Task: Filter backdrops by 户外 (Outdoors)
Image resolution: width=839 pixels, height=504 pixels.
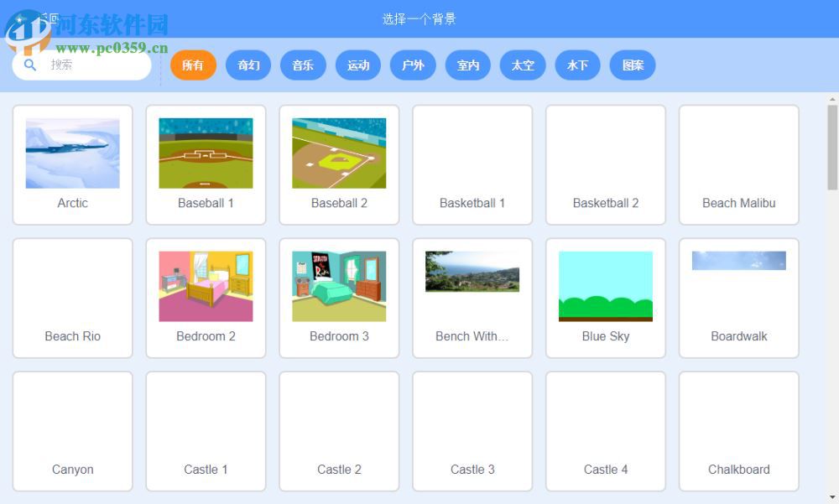Action: 413,65
